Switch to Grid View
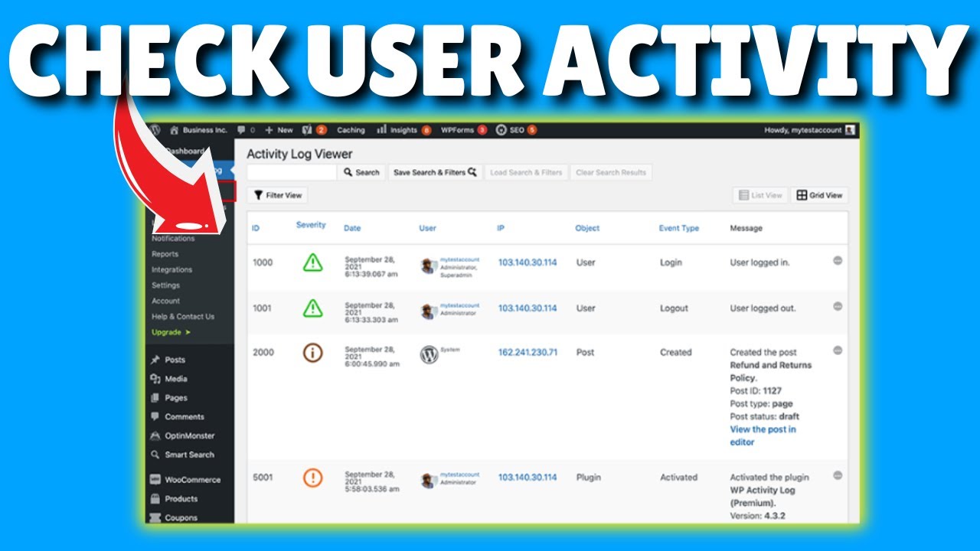This screenshot has width=980, height=551. (819, 195)
